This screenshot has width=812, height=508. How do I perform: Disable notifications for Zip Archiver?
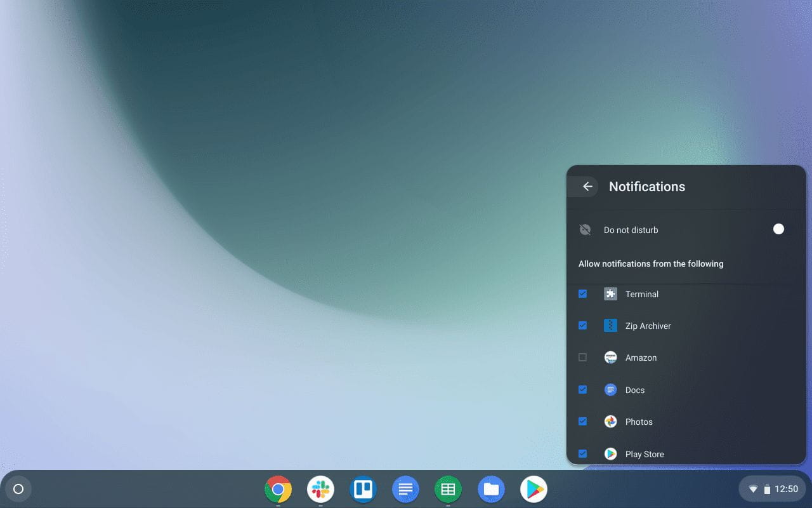pyautogui.click(x=582, y=326)
